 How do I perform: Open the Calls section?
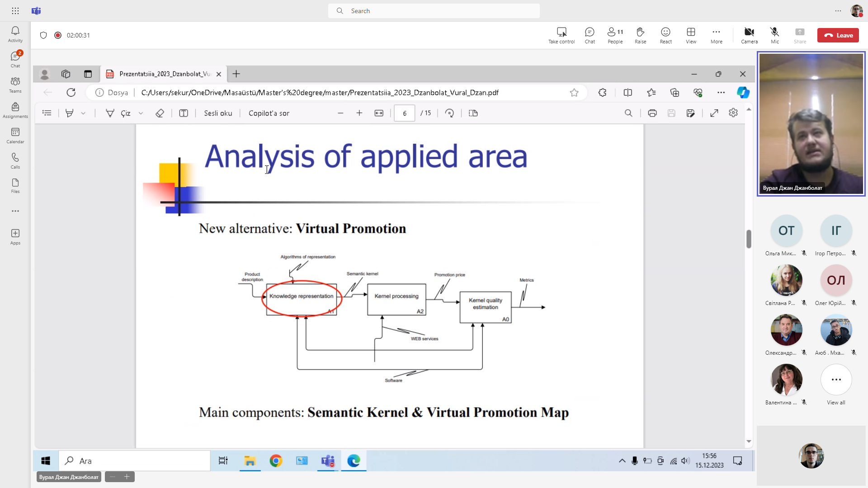(x=15, y=160)
